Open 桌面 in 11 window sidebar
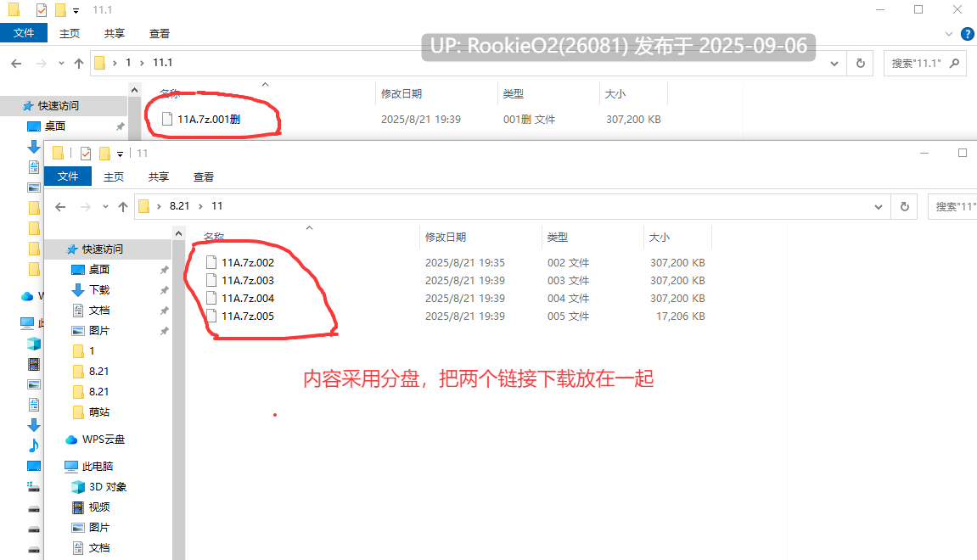Viewport: 977px width, 560px height. (x=99, y=270)
